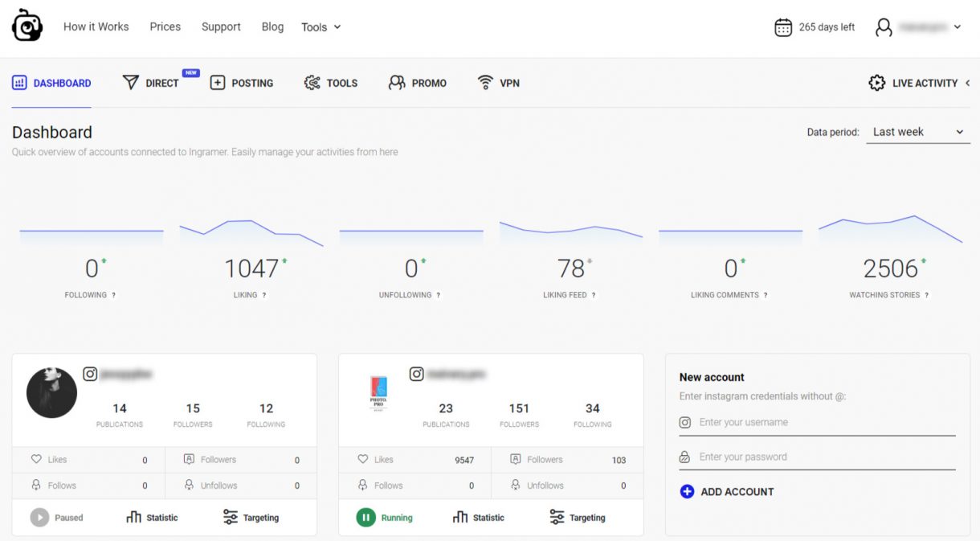Open the Prices page link
The height and width of the screenshot is (541, 980).
[x=165, y=27]
